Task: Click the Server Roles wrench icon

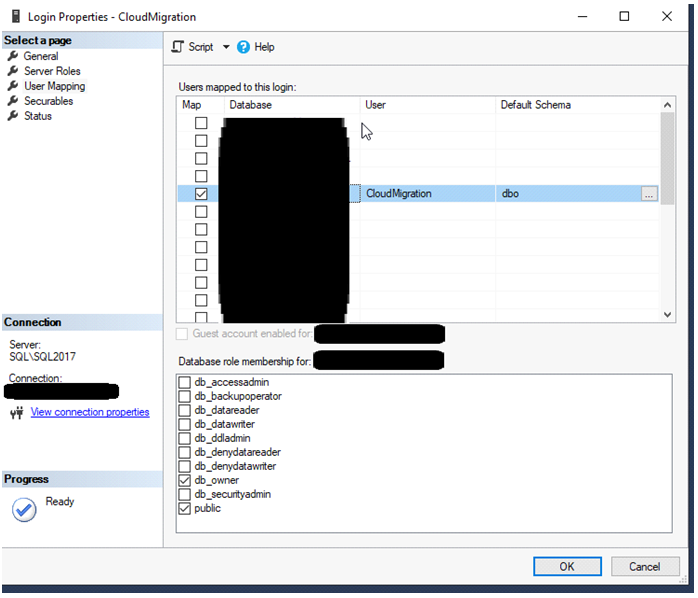Action: pos(13,71)
